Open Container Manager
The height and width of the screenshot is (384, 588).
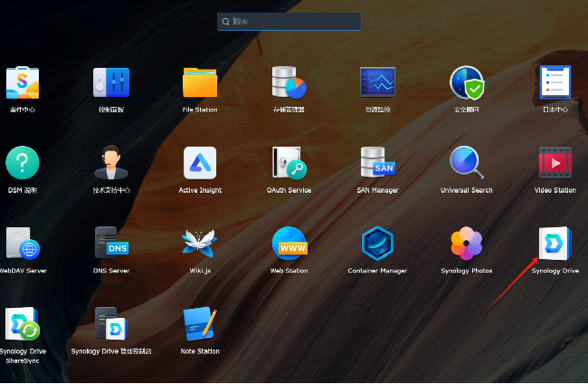click(377, 244)
